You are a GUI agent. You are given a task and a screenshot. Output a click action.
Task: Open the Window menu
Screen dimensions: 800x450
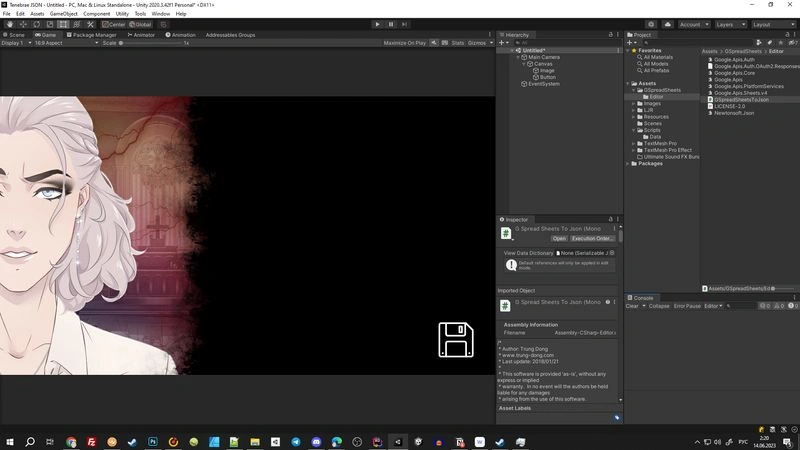click(160, 14)
